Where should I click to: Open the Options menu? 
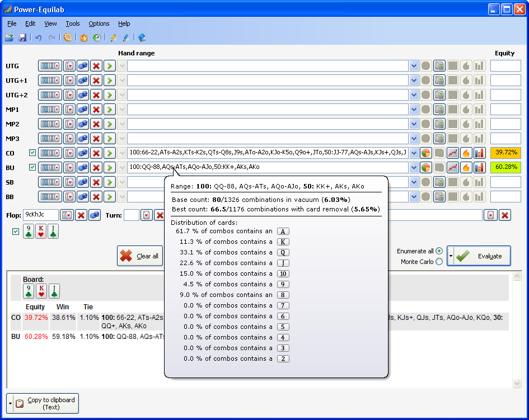pos(99,23)
